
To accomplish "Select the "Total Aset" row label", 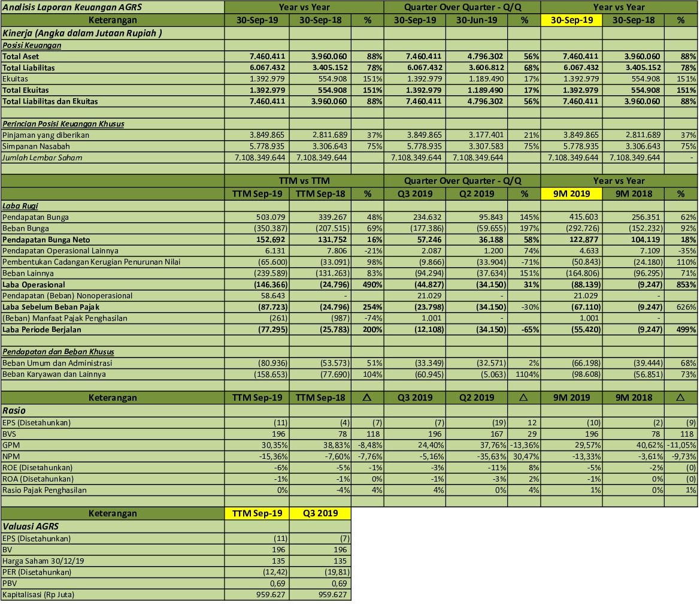I will pos(20,56).
